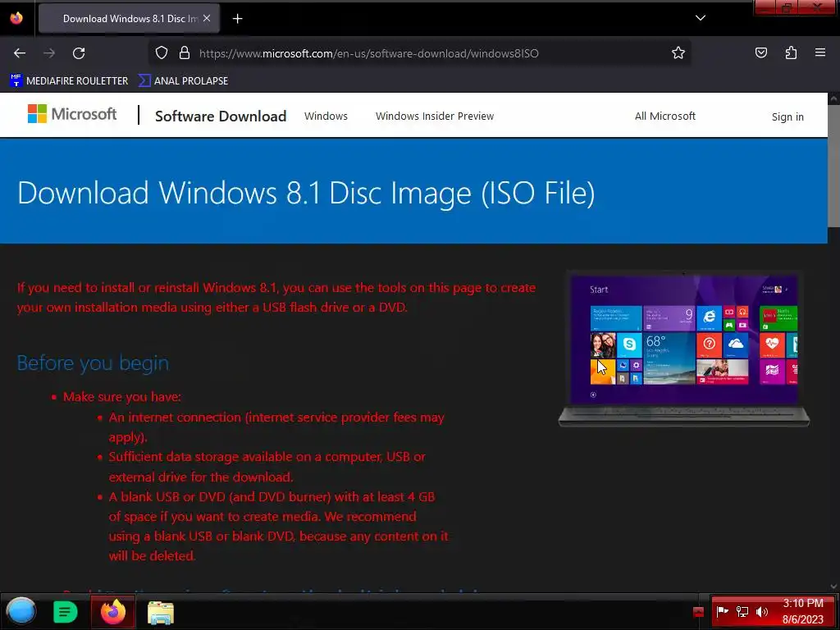Open the green notes taskbar app
Screen dimensions: 840x630
[66, 612]
